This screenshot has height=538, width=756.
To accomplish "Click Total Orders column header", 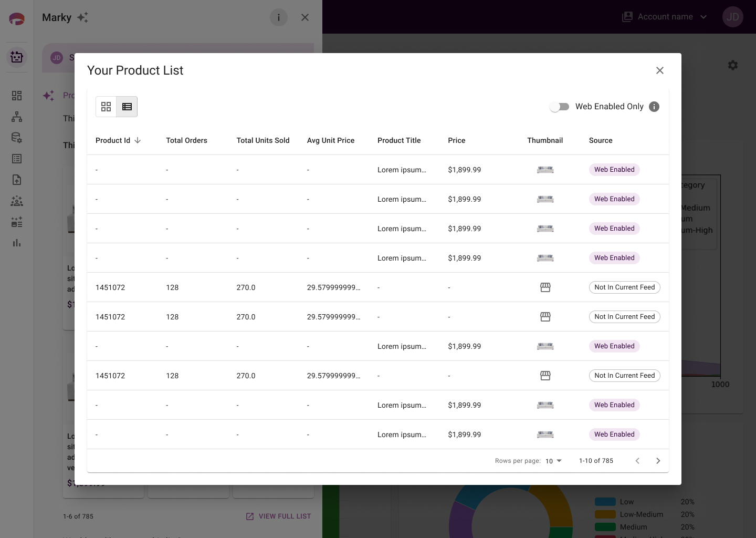I will tap(186, 140).
